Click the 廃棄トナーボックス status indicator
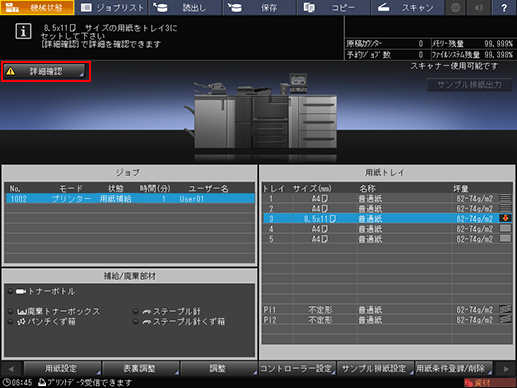This screenshot has height=388, width=517. tap(10, 311)
